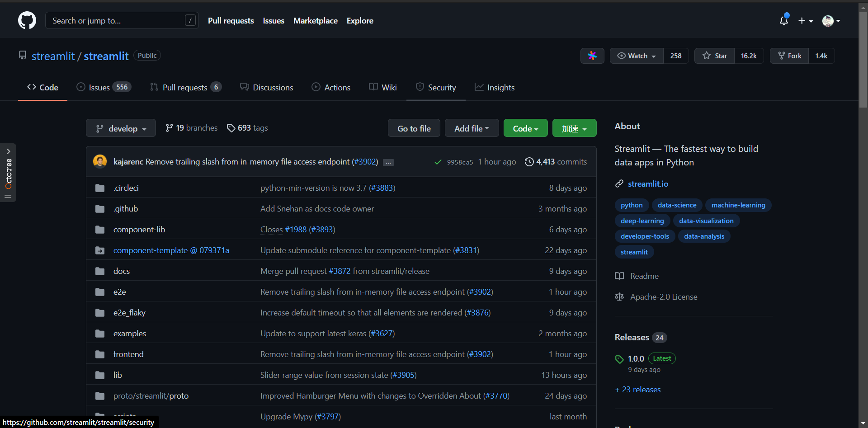868x428 pixels.
Task: Open the Security tab
Action: point(436,87)
